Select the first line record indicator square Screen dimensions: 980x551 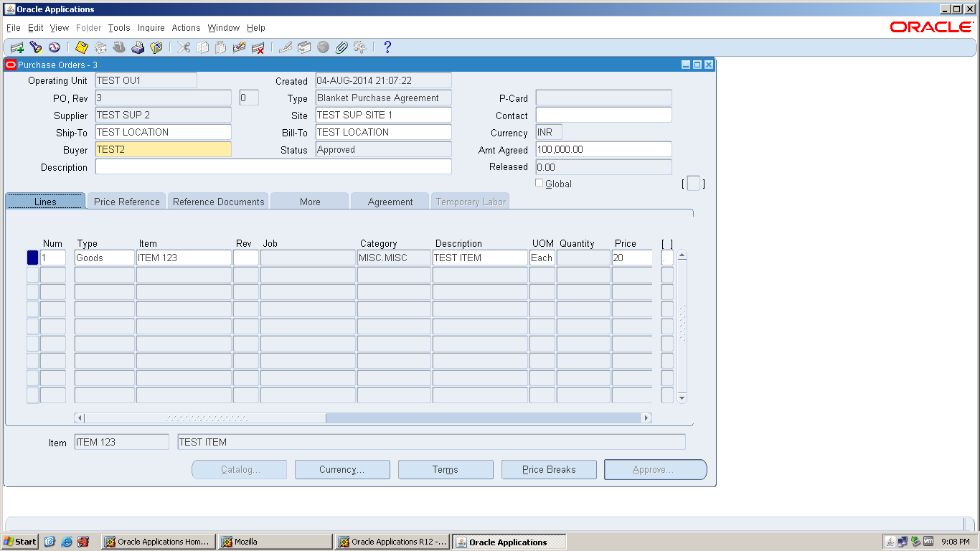(32, 257)
